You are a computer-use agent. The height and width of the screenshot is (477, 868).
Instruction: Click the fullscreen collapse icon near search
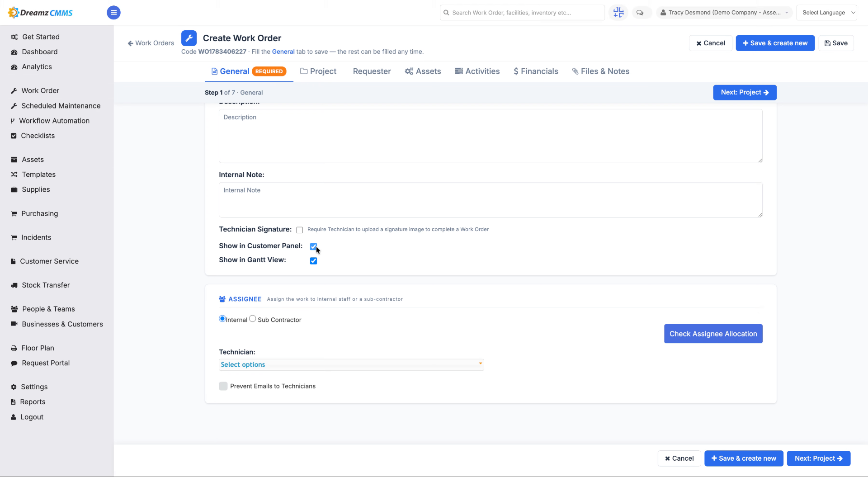click(618, 13)
